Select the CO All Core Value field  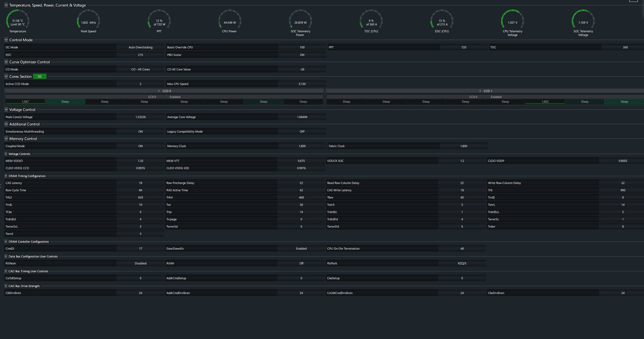coord(302,69)
